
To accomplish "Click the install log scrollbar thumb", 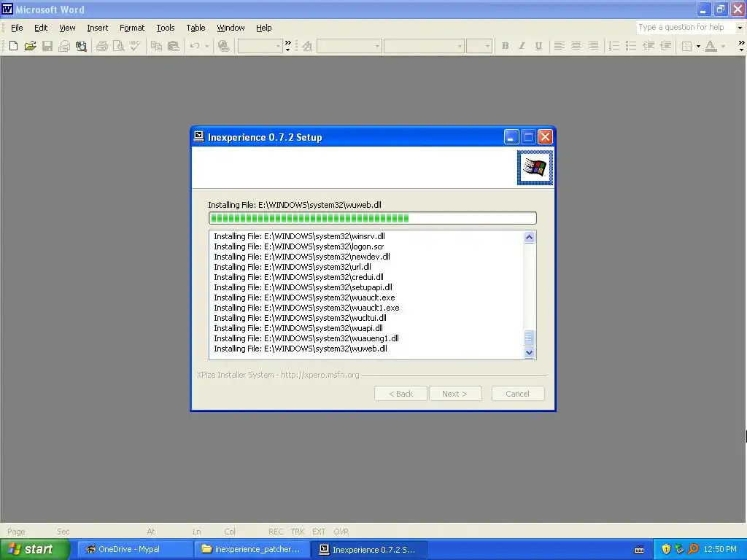I will point(530,338).
